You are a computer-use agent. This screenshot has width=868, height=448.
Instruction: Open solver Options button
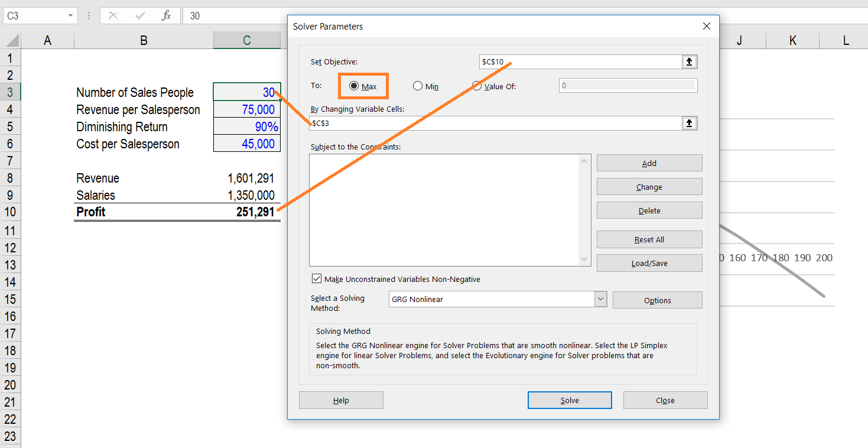click(658, 300)
